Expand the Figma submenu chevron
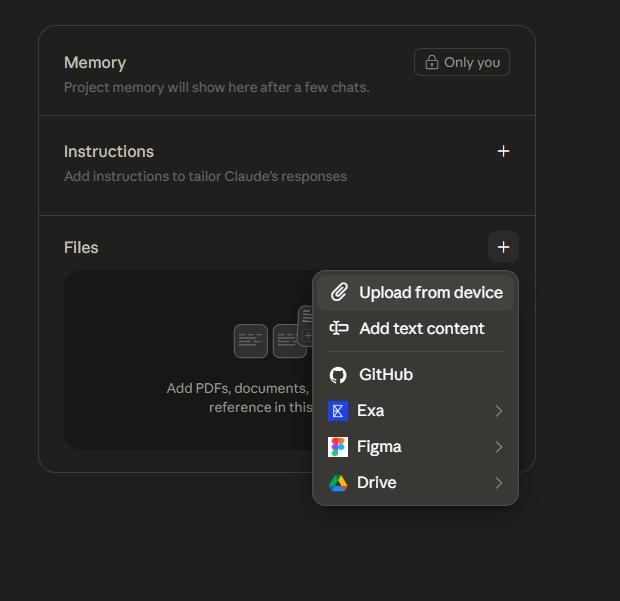The height and width of the screenshot is (601, 620). [499, 447]
